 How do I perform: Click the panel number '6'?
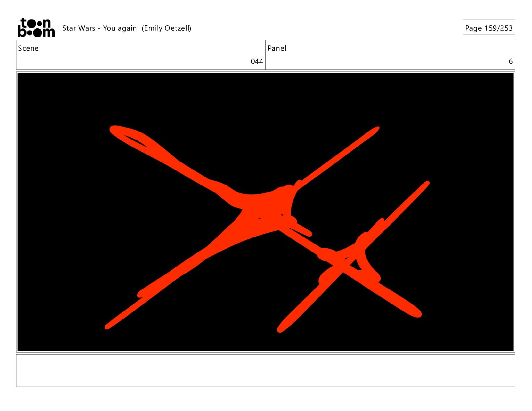click(511, 61)
